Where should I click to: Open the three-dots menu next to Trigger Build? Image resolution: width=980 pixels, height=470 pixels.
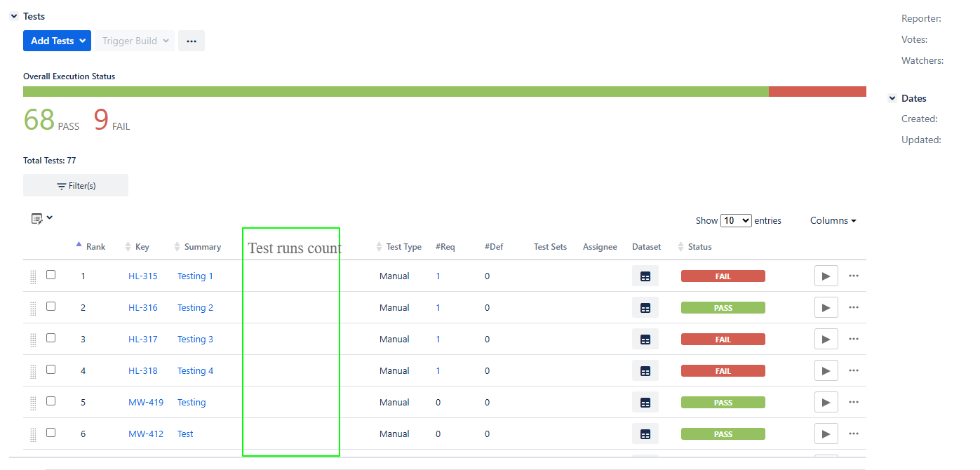tap(192, 41)
